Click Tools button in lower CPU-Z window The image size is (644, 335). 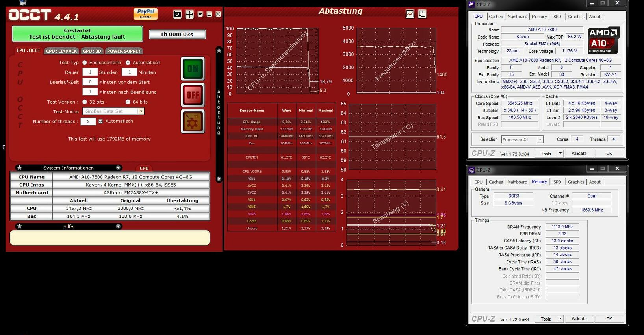pyautogui.click(x=546, y=319)
